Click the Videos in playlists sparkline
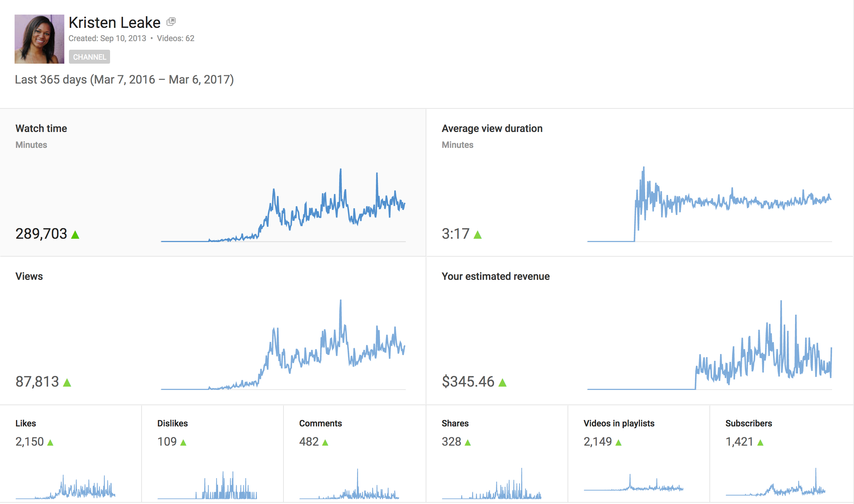The width and height of the screenshot is (854, 504). pos(634,482)
